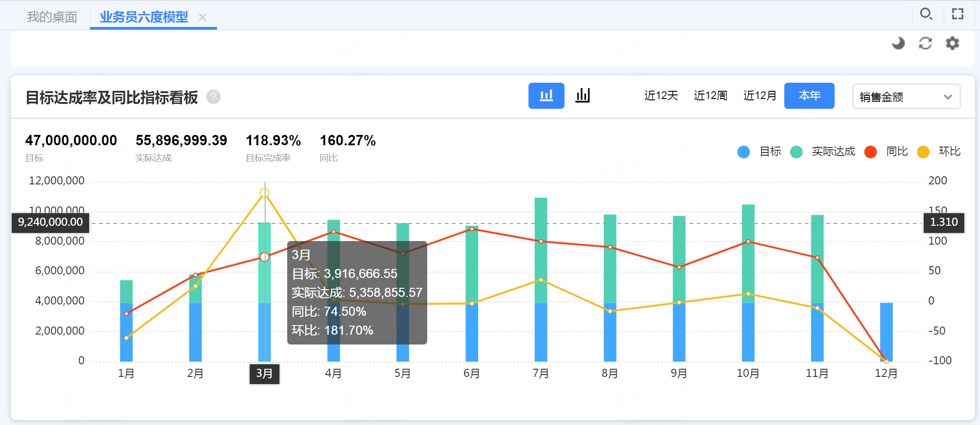Choose the 近12天 time range

coord(661,96)
